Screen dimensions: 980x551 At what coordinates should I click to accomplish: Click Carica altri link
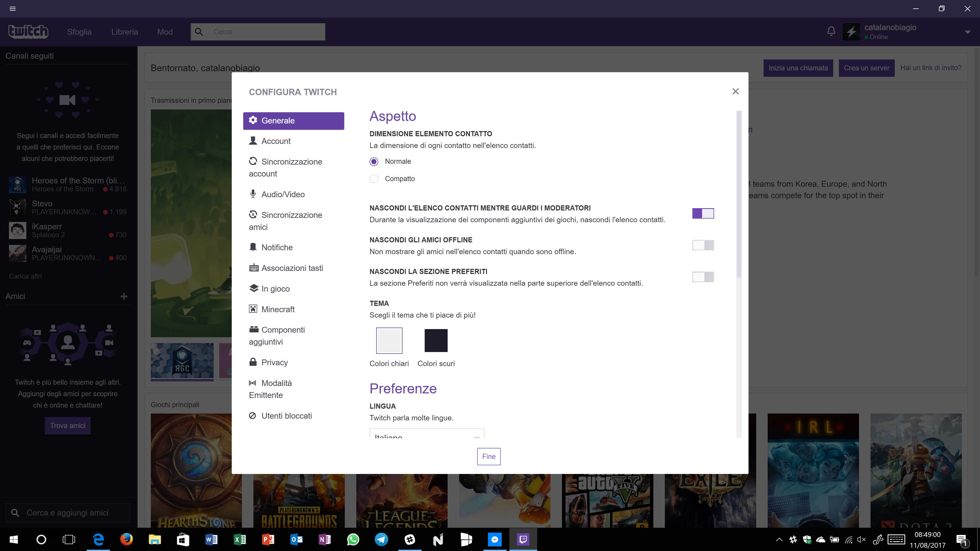(25, 276)
